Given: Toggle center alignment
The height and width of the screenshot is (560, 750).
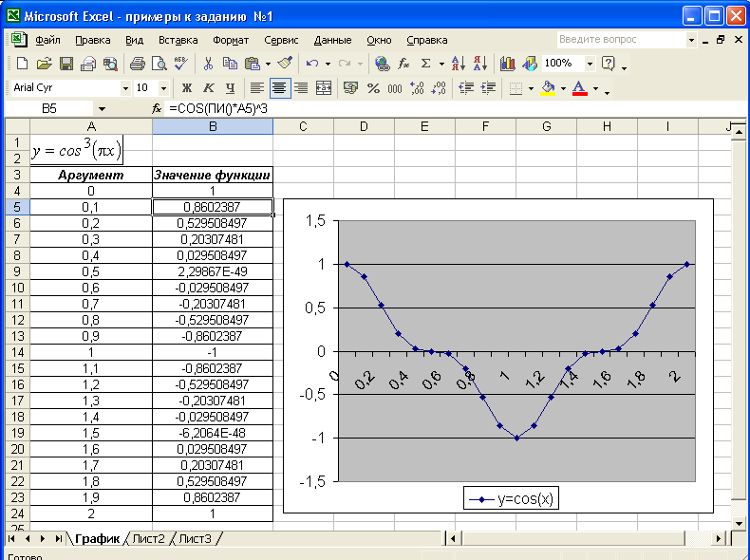Looking at the screenshot, I should pos(280,88).
